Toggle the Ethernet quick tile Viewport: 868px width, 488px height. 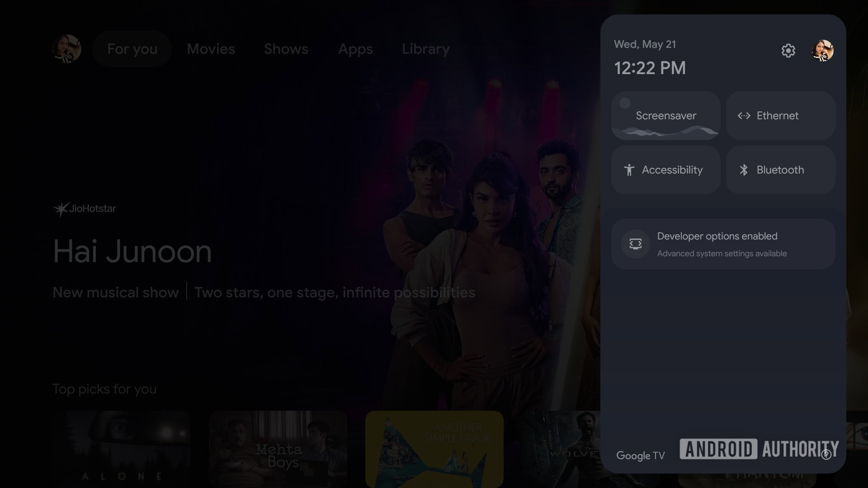pyautogui.click(x=780, y=116)
